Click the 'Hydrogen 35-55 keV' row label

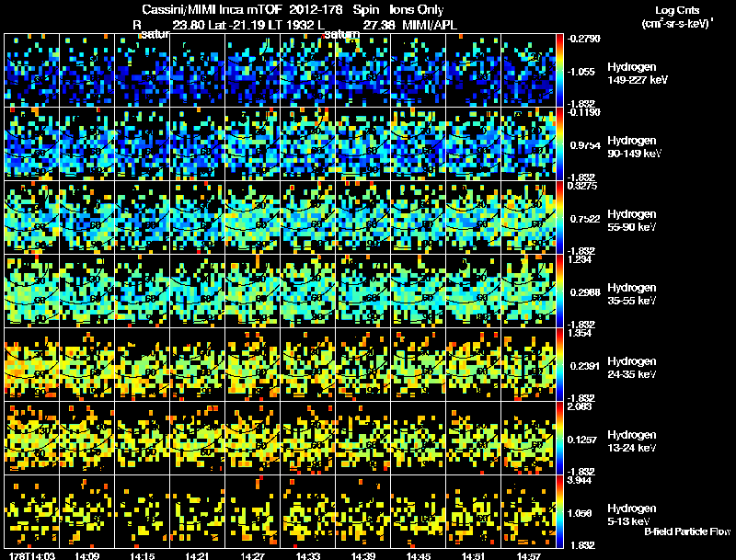pos(632,294)
